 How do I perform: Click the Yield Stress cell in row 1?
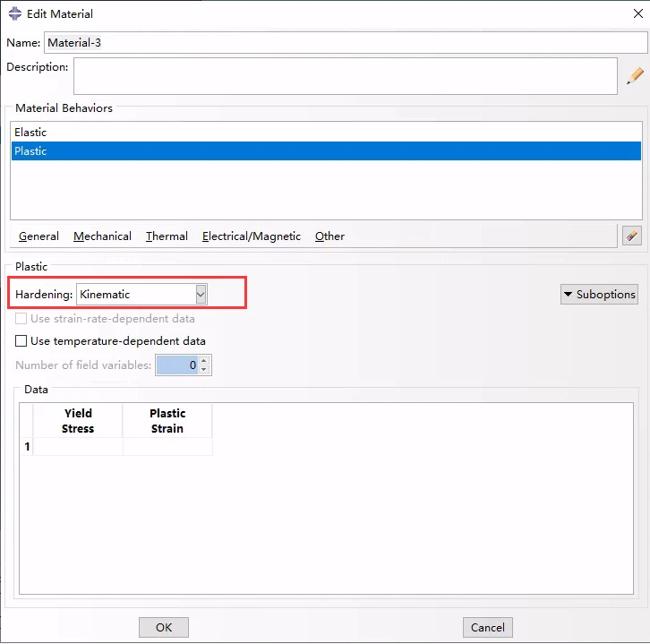[x=78, y=447]
